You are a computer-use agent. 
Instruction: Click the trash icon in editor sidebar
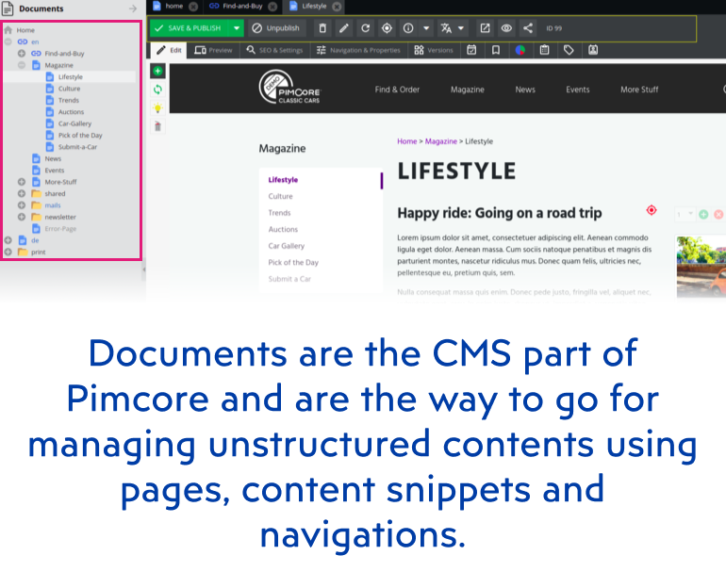tap(157, 126)
